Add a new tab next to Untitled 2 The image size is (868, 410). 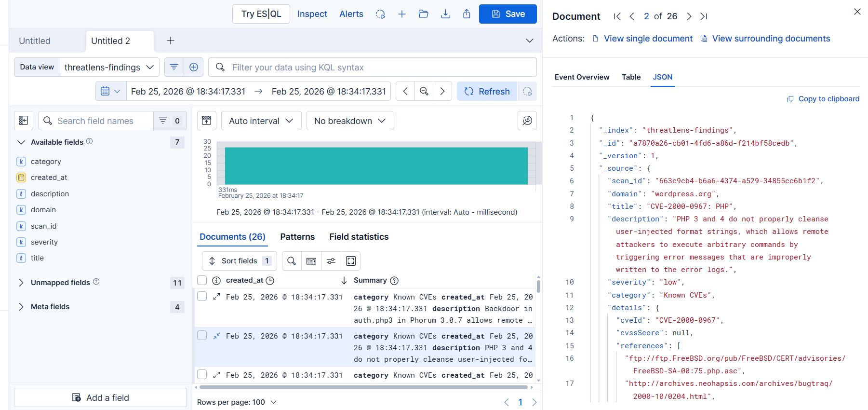point(171,41)
